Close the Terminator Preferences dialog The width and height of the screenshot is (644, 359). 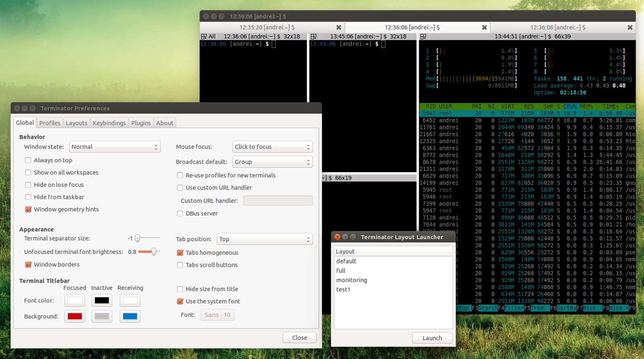pos(299,337)
